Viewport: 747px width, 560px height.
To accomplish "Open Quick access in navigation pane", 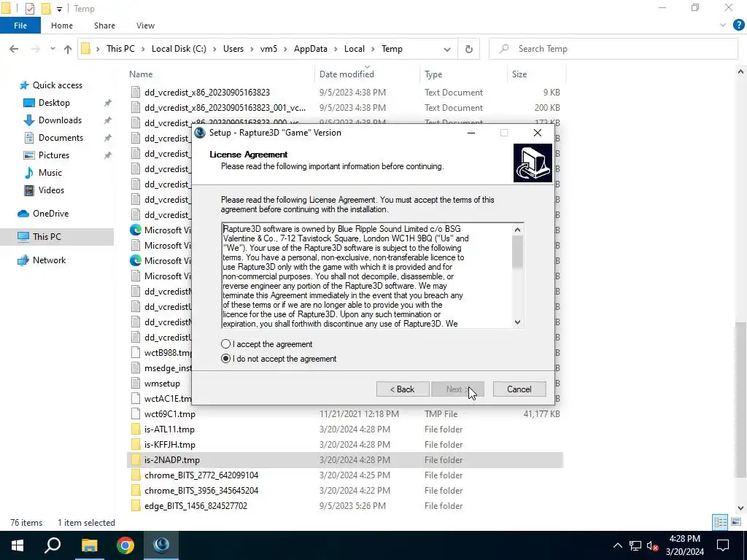I will click(x=57, y=85).
